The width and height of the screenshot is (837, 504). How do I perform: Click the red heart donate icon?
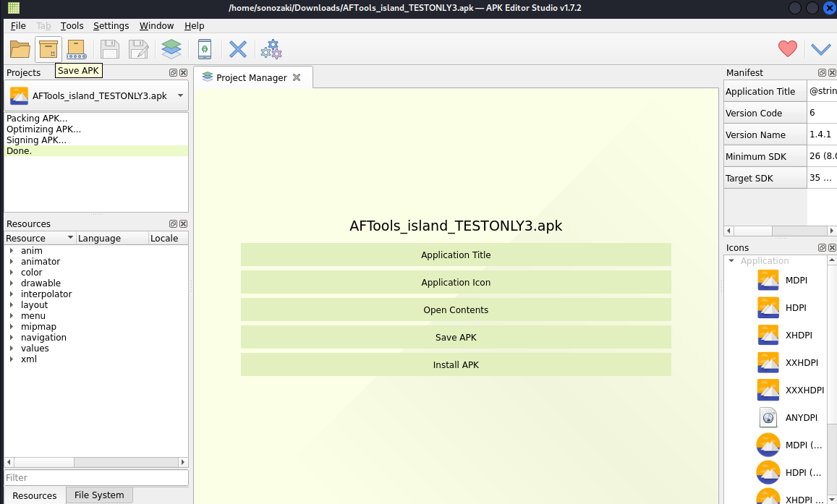pos(787,48)
